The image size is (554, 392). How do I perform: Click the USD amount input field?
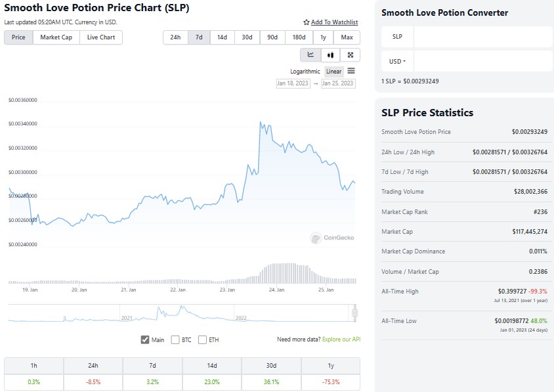[x=482, y=62]
